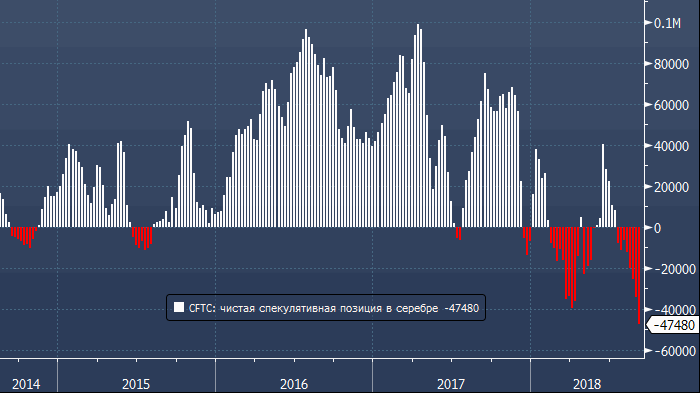Viewport: 700px width, 393px height.
Task: Click the last value flag -47480 on axis
Action: [x=674, y=325]
